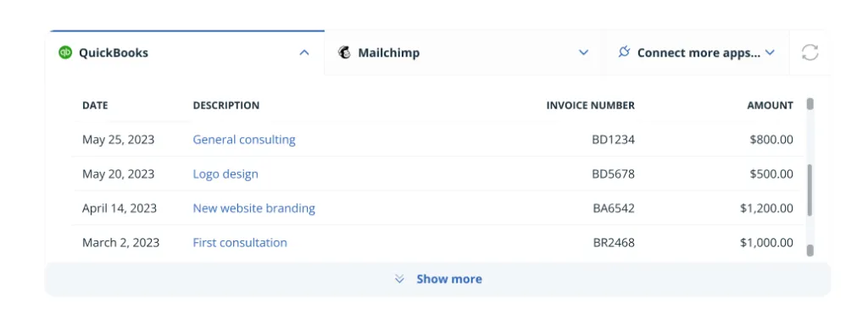
Task: Click the green QuickBooks logo icon
Action: (x=65, y=52)
